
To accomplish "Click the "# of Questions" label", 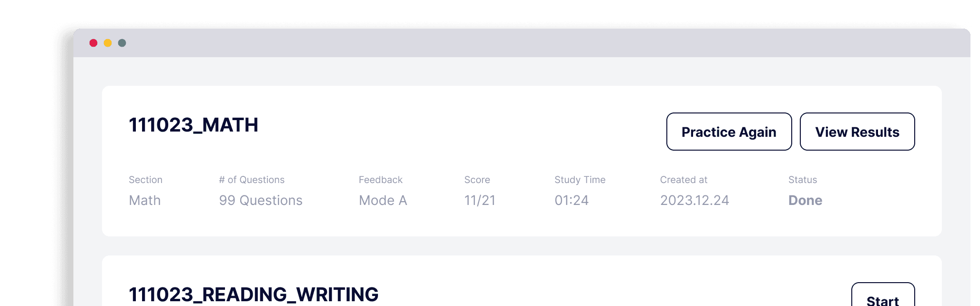I will point(252,180).
